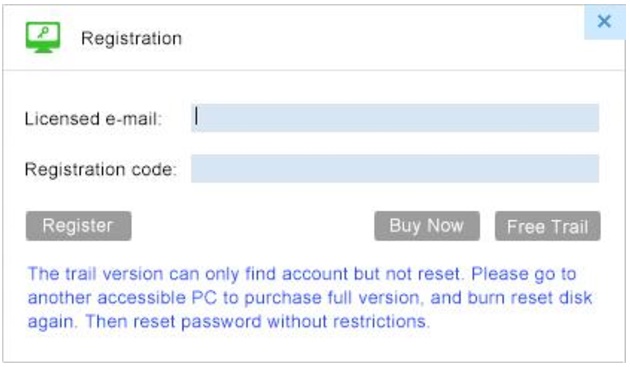Click into the Registration code field
The image size is (630, 367).
coord(395,168)
